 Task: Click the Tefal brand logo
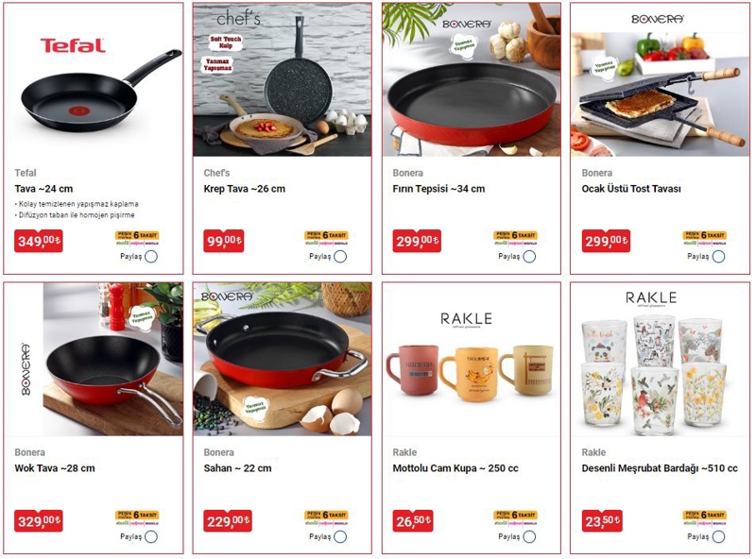73,45
